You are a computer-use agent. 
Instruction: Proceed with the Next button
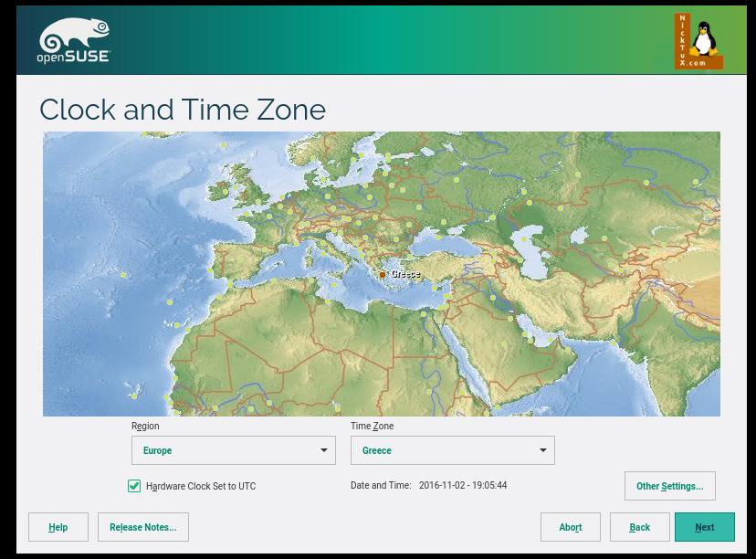point(704,527)
